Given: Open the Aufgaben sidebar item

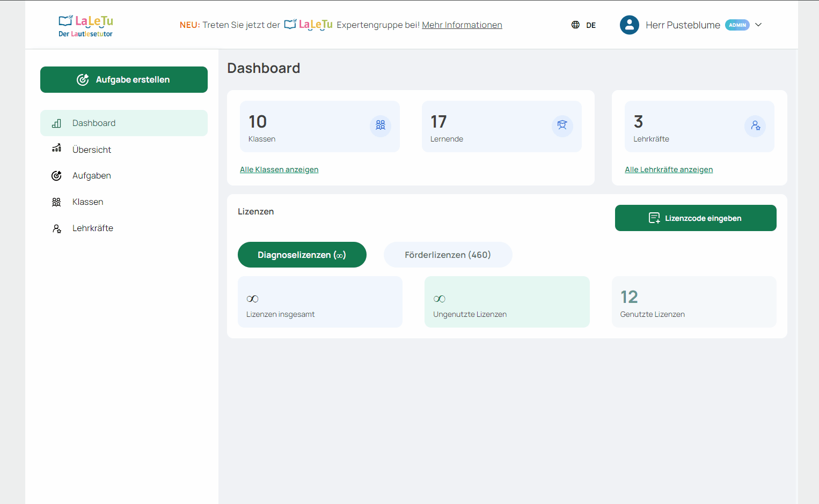Looking at the screenshot, I should pyautogui.click(x=124, y=175).
